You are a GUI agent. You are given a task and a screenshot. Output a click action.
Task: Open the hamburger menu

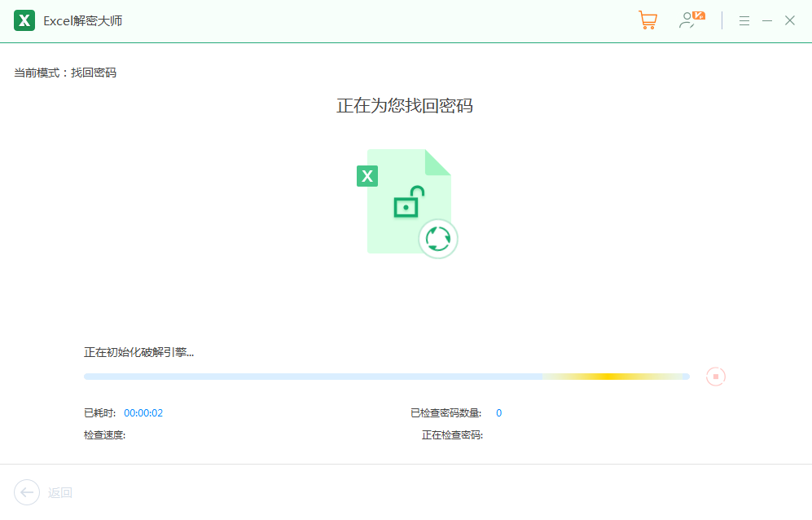744,20
